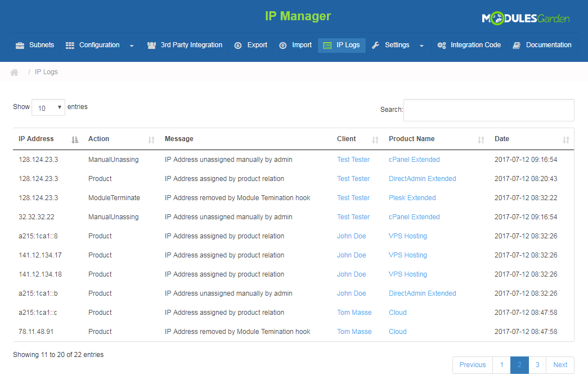Click the Import upload icon

282,46
